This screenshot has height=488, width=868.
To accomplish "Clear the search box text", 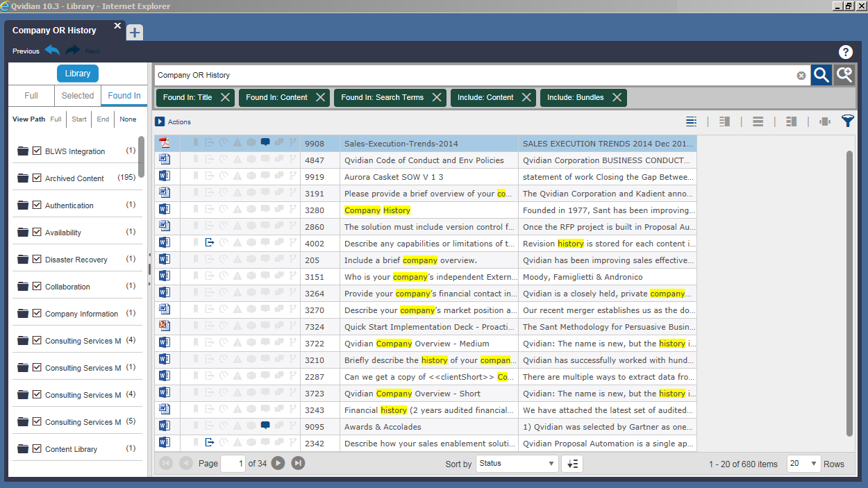I will [801, 75].
